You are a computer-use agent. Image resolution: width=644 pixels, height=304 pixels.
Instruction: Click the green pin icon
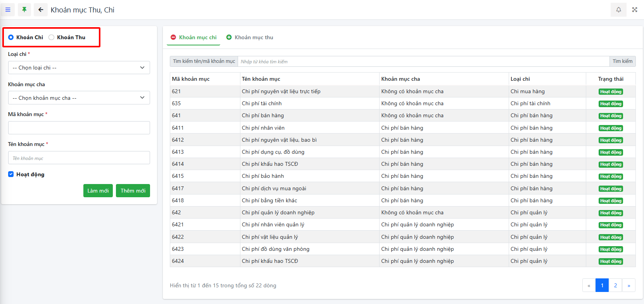pyautogui.click(x=24, y=10)
